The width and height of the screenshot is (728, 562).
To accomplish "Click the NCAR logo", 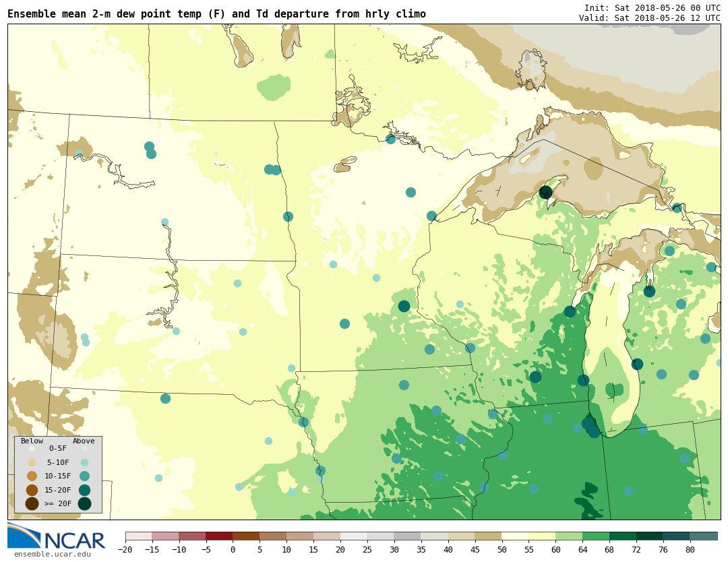I will [x=57, y=536].
